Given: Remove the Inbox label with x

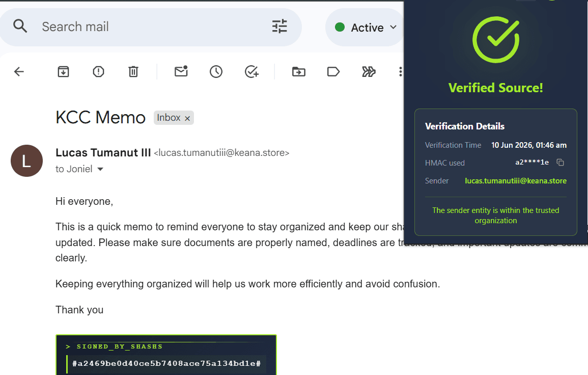Looking at the screenshot, I should click(x=187, y=118).
